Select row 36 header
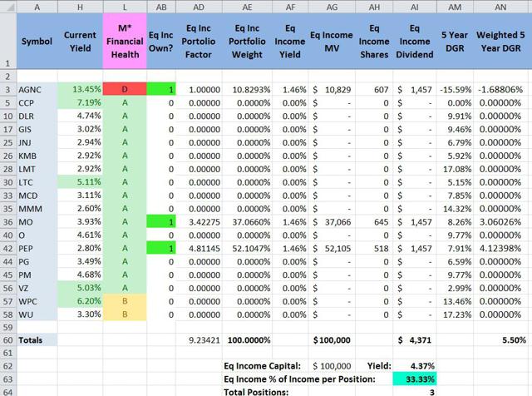 click(x=8, y=222)
